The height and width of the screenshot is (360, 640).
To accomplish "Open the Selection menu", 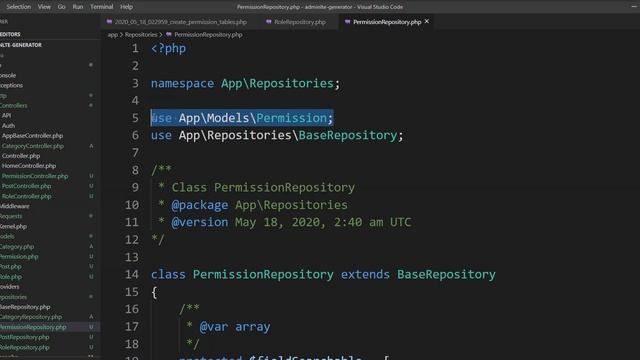I will 18,7.
